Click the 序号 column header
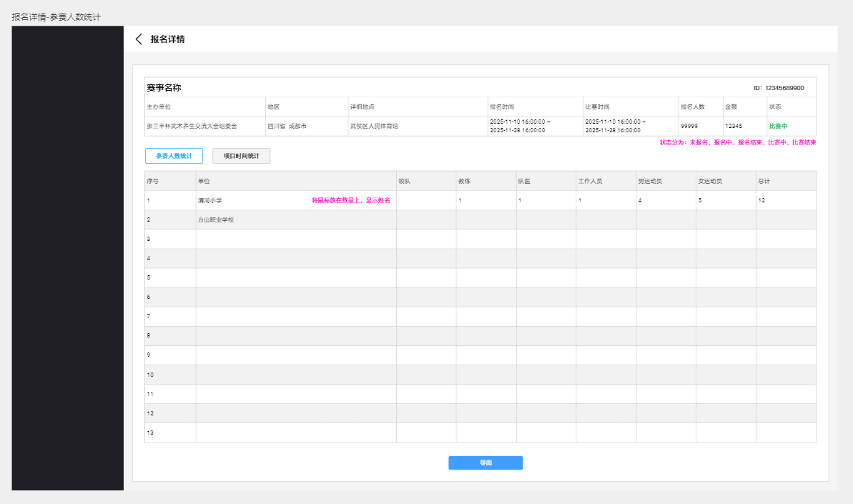Viewport: 853px width, 504px height. (152, 182)
